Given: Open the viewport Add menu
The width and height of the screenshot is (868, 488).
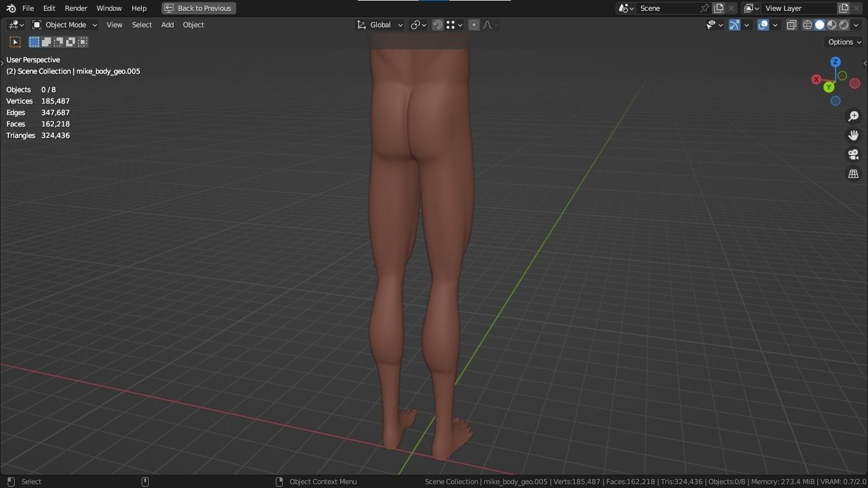Looking at the screenshot, I should [167, 25].
